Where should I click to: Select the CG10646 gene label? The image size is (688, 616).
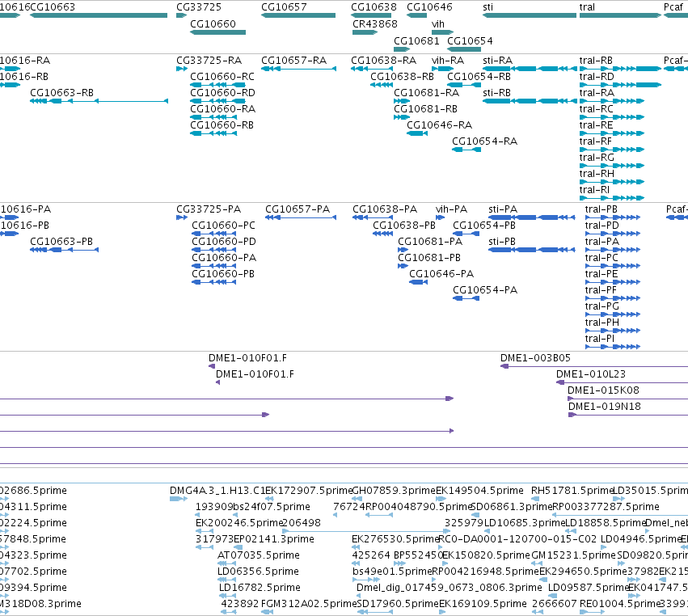pyautogui.click(x=429, y=7)
